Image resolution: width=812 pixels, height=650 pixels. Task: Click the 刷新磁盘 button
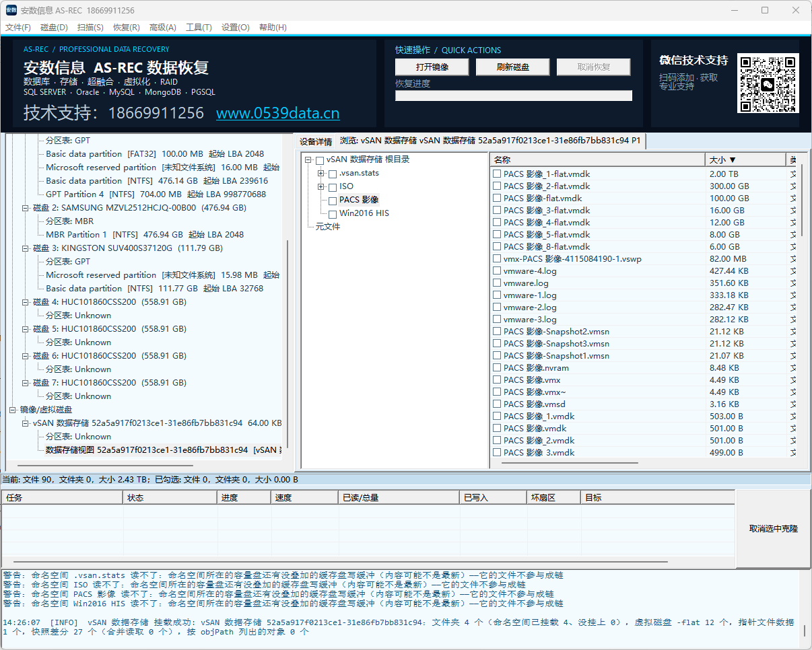click(x=513, y=67)
